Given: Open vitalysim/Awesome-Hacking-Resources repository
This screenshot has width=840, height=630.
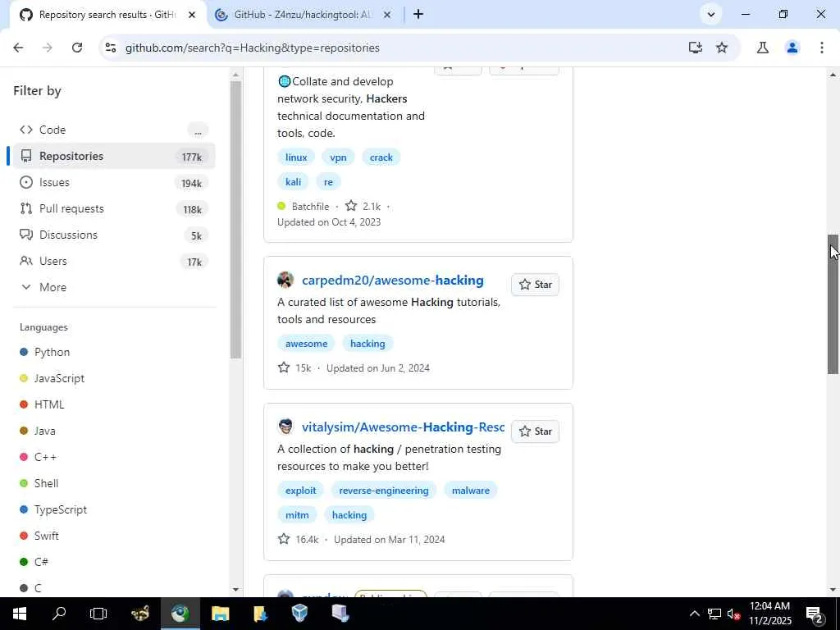Looking at the screenshot, I should (403, 427).
